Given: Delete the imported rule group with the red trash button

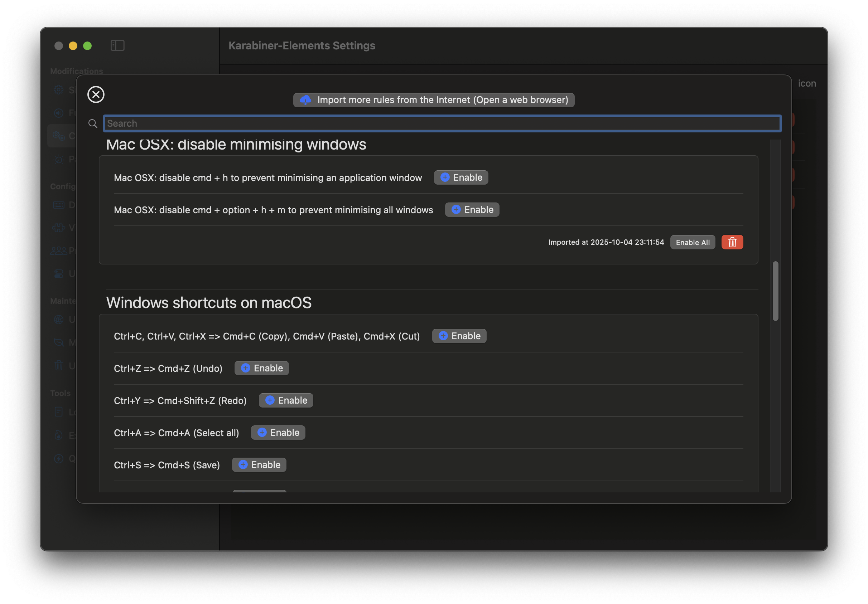Looking at the screenshot, I should (732, 242).
